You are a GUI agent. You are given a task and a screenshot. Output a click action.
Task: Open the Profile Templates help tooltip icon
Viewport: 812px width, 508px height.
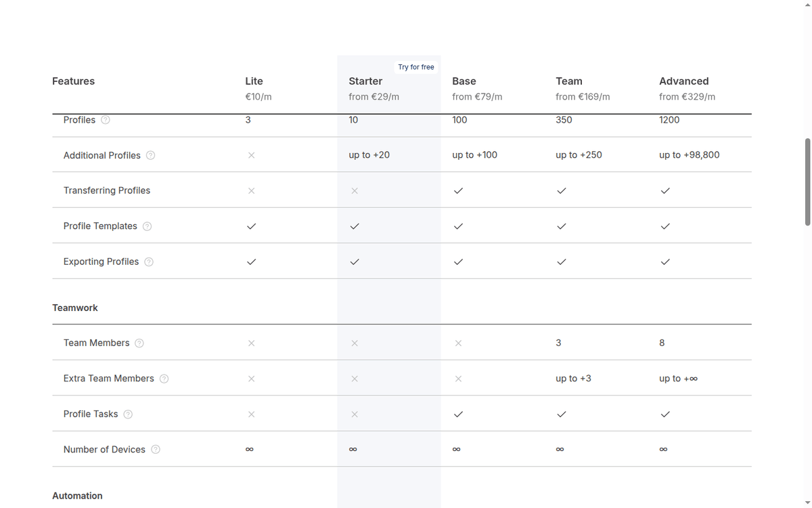147,226
